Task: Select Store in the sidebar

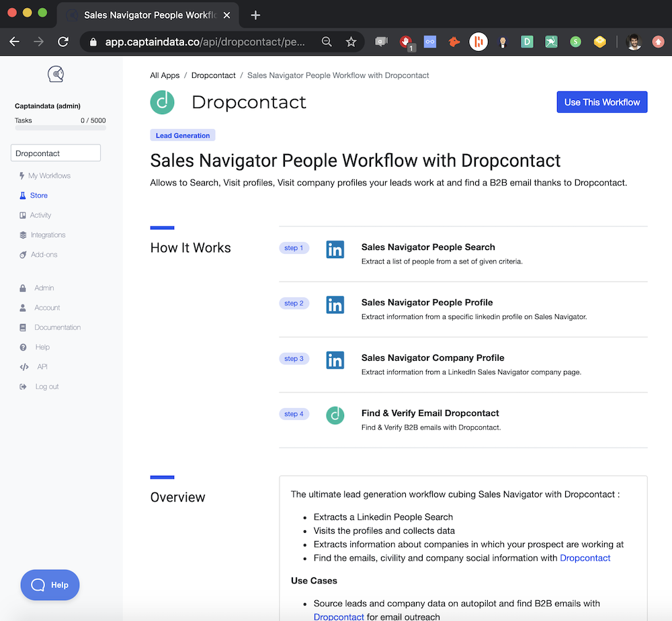Action: point(34,196)
